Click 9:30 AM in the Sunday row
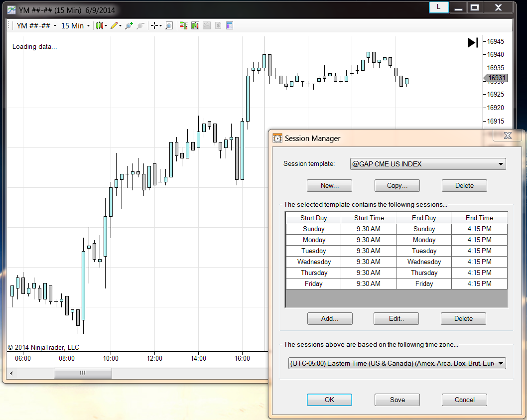527x420 pixels. click(369, 229)
